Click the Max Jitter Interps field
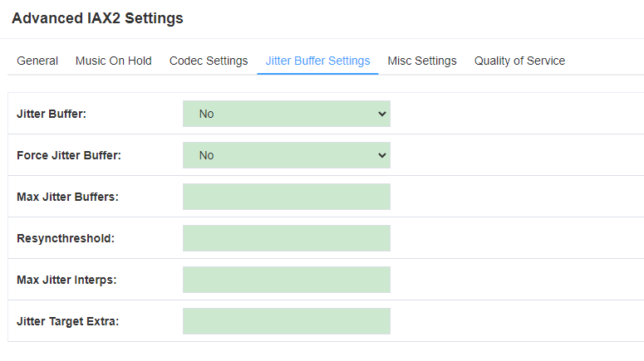Screen dimensions: 644x361 pos(287,280)
